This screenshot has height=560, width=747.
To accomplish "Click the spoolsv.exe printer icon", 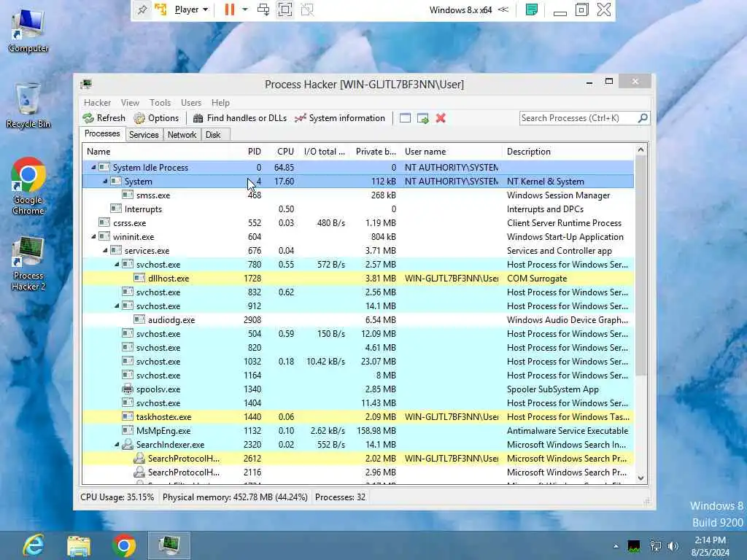I will 127,389.
